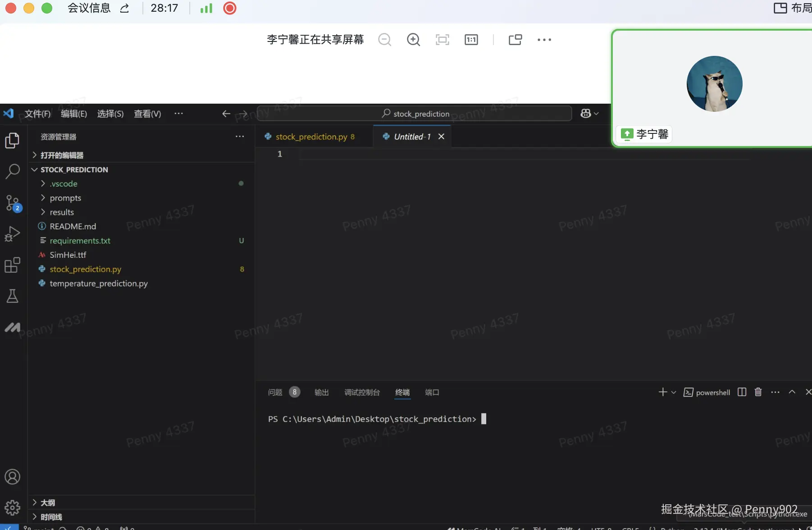The width and height of the screenshot is (812, 530).
Task: Zoom in the shared screen
Action: coord(413,40)
